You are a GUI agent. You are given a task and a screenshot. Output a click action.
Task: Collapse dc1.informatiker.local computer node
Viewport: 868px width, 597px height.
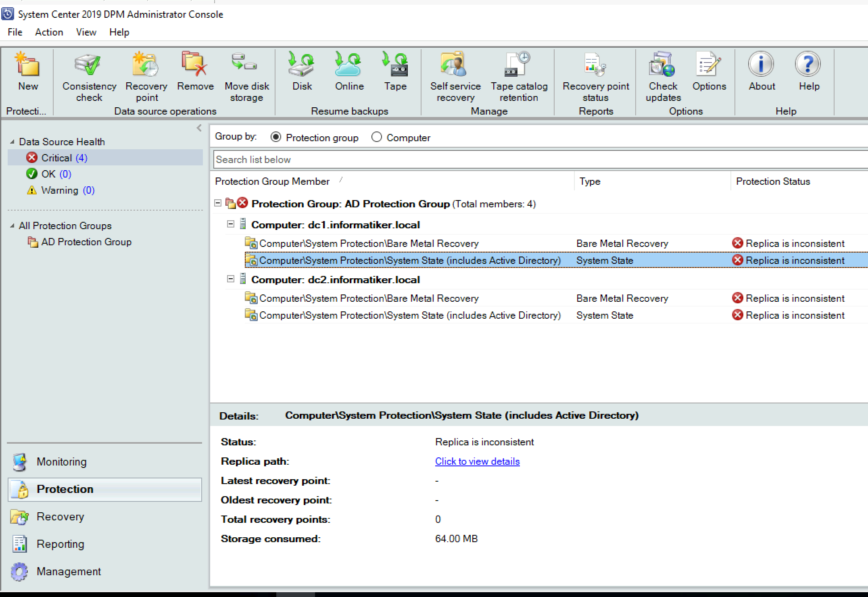[231, 224]
